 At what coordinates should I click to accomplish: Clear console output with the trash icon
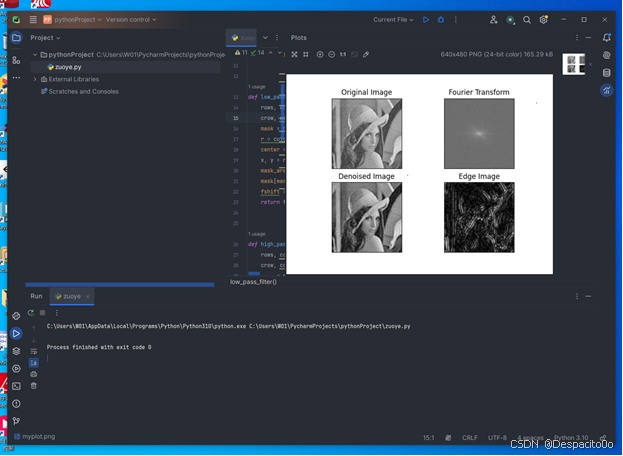point(34,386)
